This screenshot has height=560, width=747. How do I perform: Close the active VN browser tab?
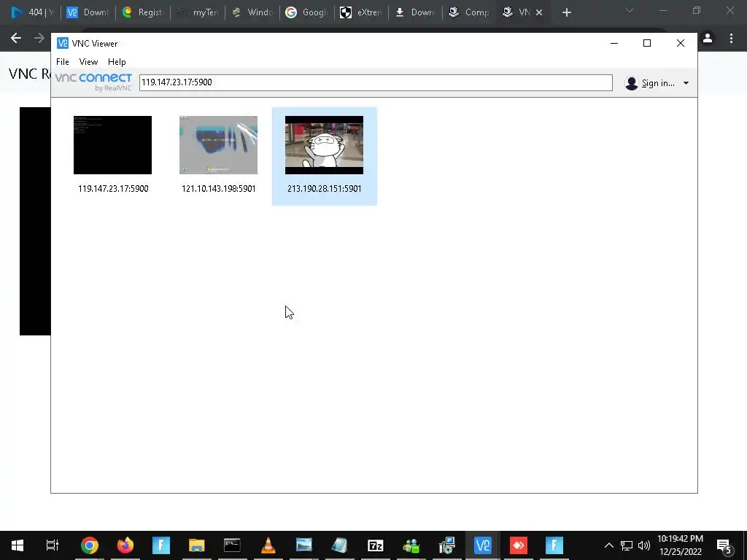coord(539,13)
